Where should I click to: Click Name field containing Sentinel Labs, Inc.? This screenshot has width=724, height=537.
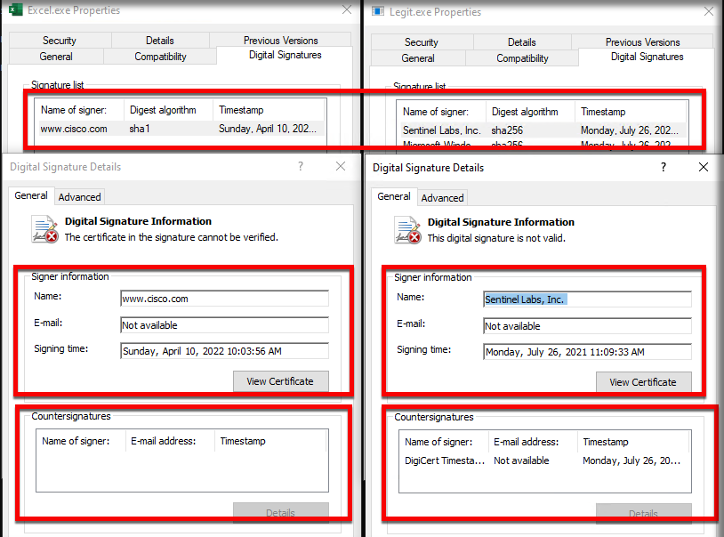pyautogui.click(x=587, y=300)
